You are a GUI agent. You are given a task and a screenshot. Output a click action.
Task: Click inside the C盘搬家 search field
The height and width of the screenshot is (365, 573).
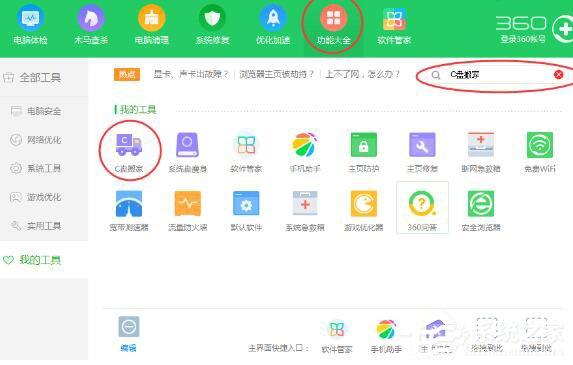pos(497,75)
